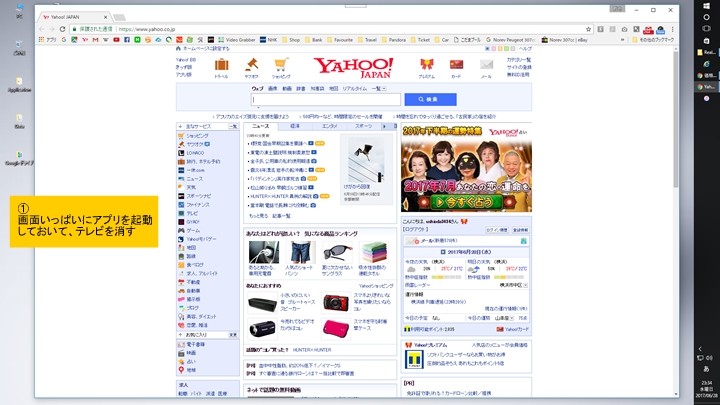Select the green page theme swatch

click(506, 49)
